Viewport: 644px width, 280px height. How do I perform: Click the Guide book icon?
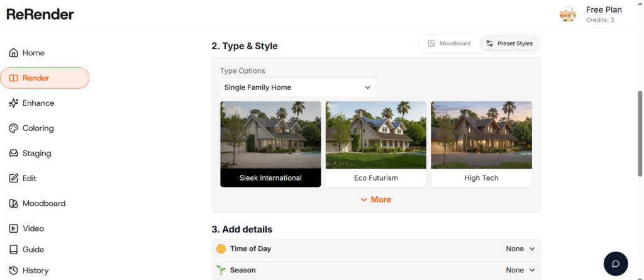coord(14,250)
